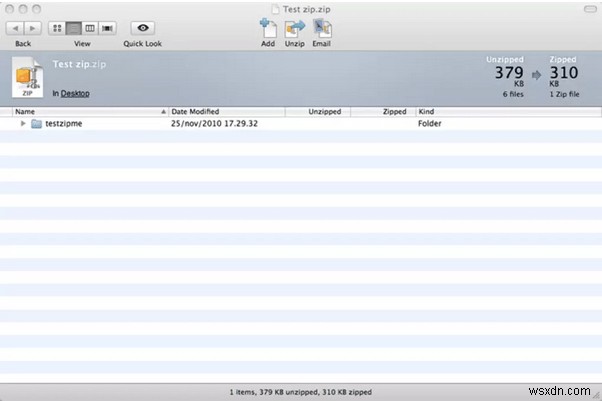The height and width of the screenshot is (401, 602).
Task: Sort by Kind column header
Action: (x=508, y=112)
